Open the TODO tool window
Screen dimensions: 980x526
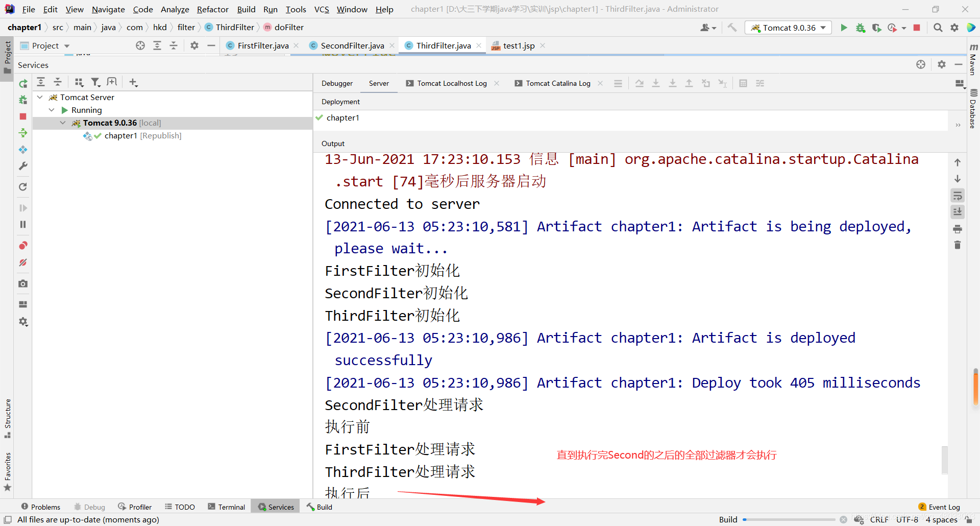point(180,507)
